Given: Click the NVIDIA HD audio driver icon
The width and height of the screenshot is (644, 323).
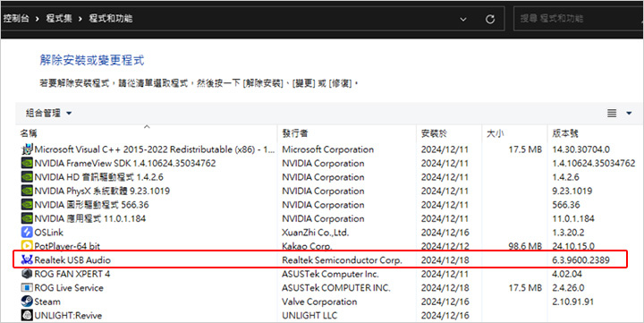Looking at the screenshot, I should point(27,177).
